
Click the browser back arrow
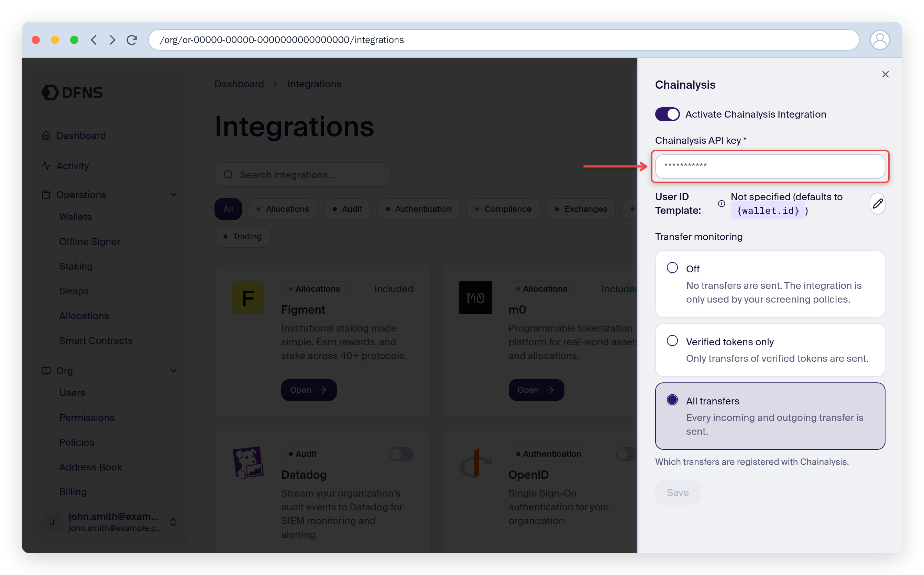coord(94,40)
